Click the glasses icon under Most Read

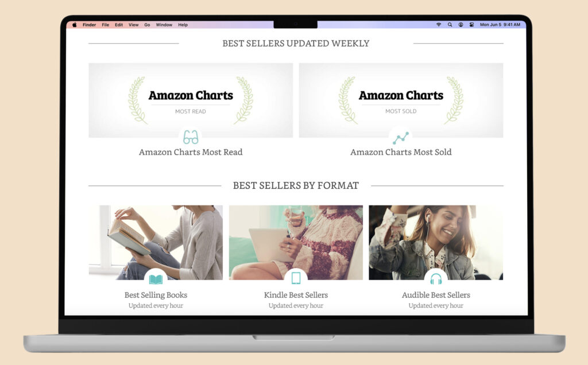pyautogui.click(x=191, y=138)
